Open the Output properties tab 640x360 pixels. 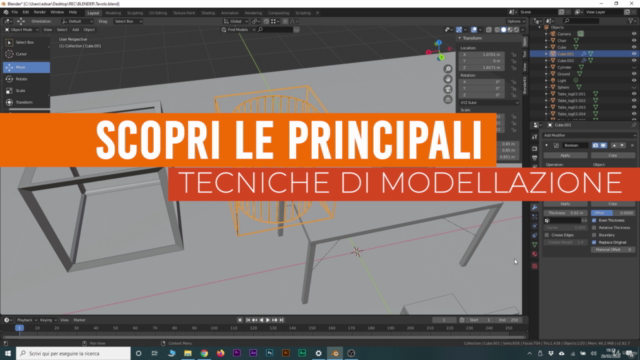pos(535,158)
